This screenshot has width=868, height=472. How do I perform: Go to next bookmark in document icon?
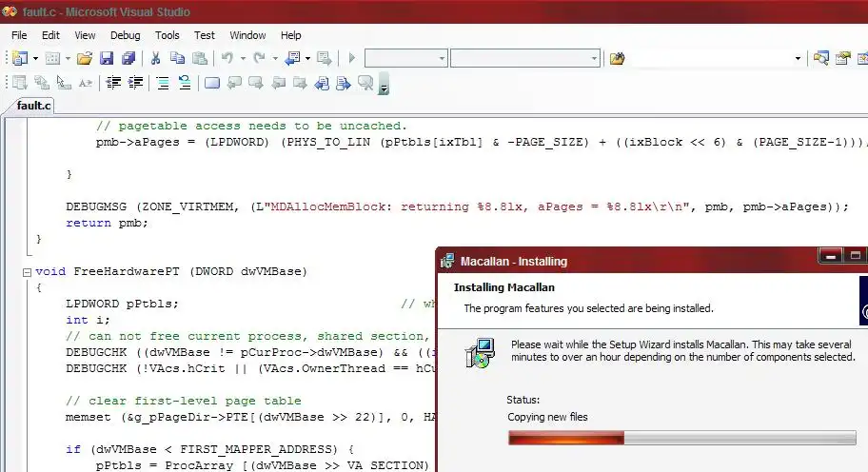[344, 83]
